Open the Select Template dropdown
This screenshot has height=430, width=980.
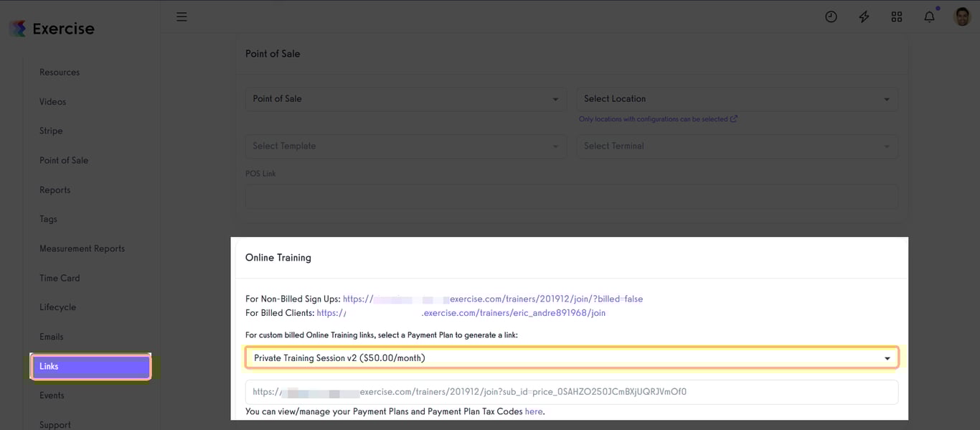pos(405,146)
